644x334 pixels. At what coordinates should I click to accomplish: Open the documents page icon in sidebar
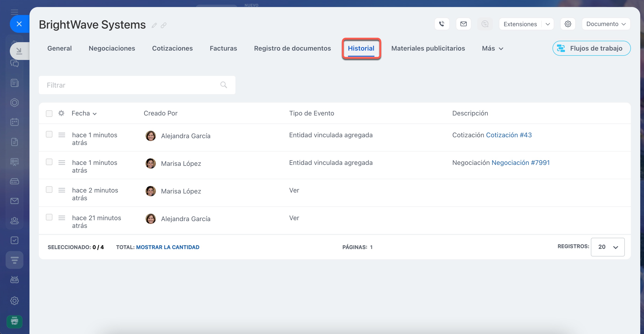click(x=15, y=142)
